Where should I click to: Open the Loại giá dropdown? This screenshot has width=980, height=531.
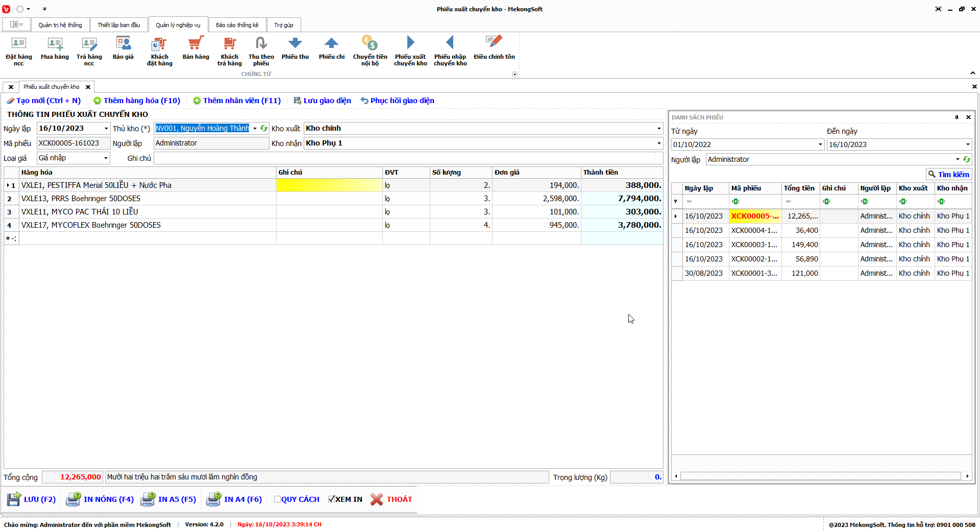coord(106,158)
